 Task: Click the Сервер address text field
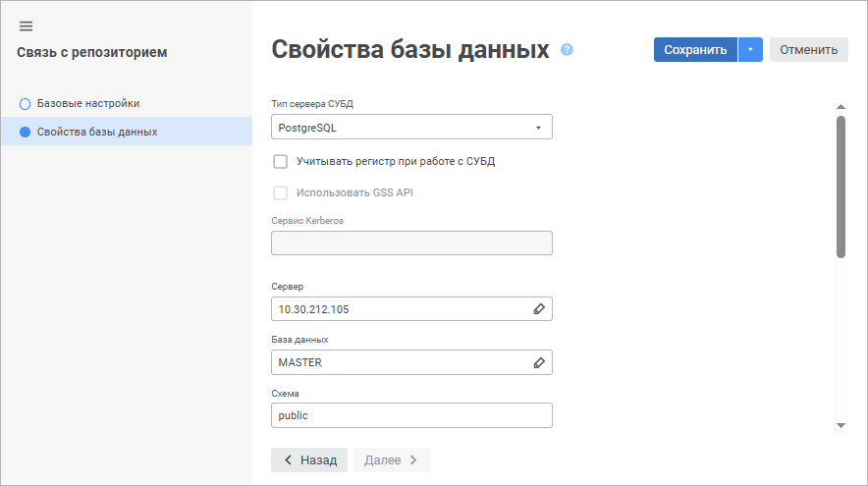(x=398, y=309)
